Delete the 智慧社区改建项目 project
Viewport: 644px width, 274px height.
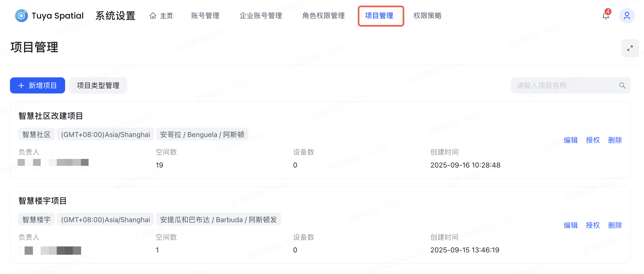(615, 140)
